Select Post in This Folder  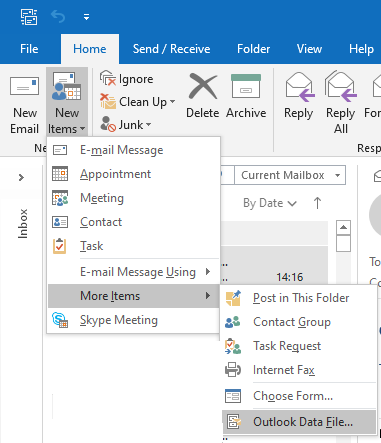tap(299, 298)
